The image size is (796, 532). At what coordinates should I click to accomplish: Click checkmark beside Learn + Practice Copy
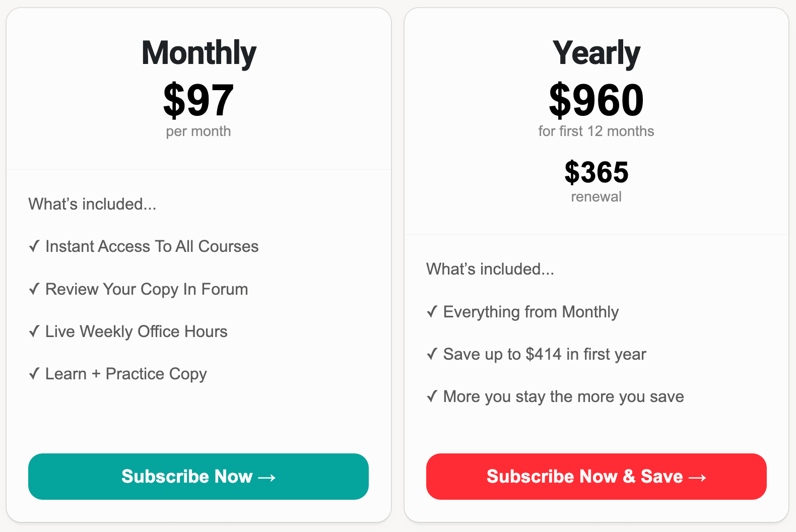pyautogui.click(x=34, y=374)
